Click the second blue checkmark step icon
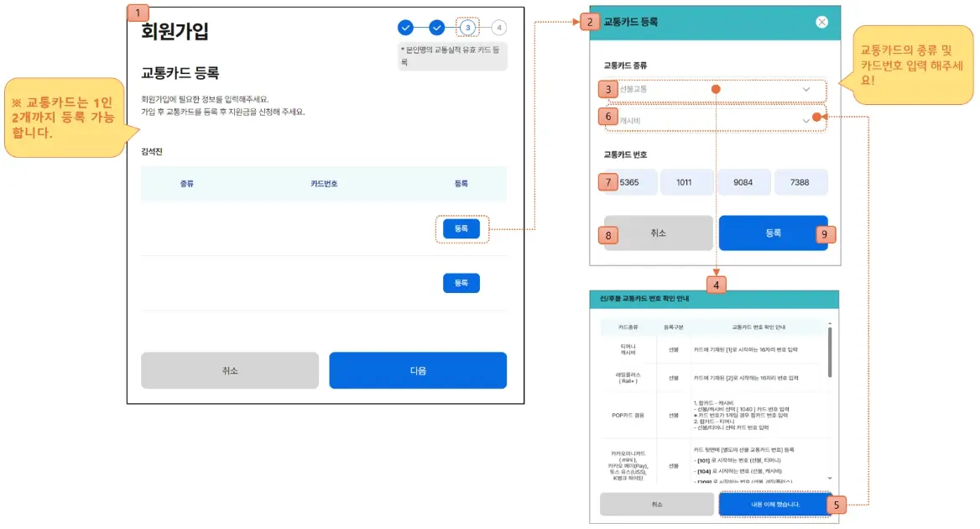Viewport: 980px width, 529px height. pos(436,28)
